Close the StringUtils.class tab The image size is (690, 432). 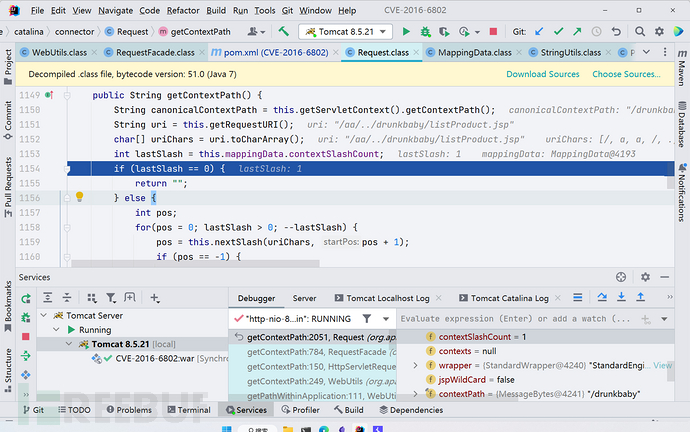tap(608, 52)
